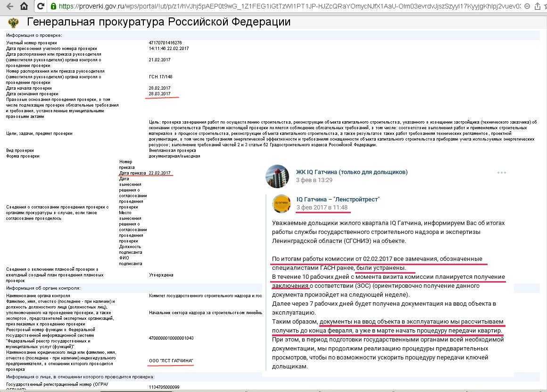Click the share icon in address bar
This screenshot has height=392, width=547.
[538, 6]
